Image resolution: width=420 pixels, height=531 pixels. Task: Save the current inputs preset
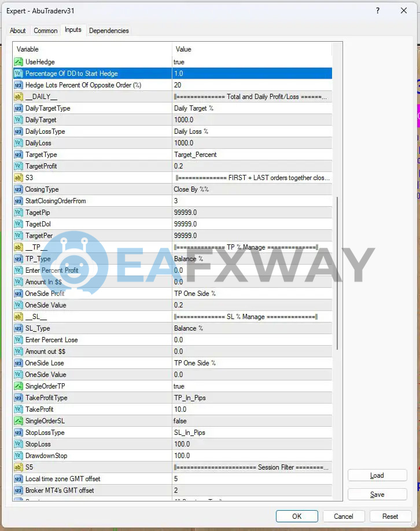click(377, 495)
